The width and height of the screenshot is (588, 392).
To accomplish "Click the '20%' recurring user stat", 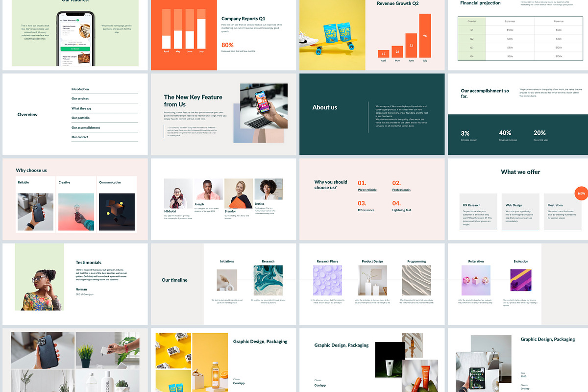I will (539, 133).
